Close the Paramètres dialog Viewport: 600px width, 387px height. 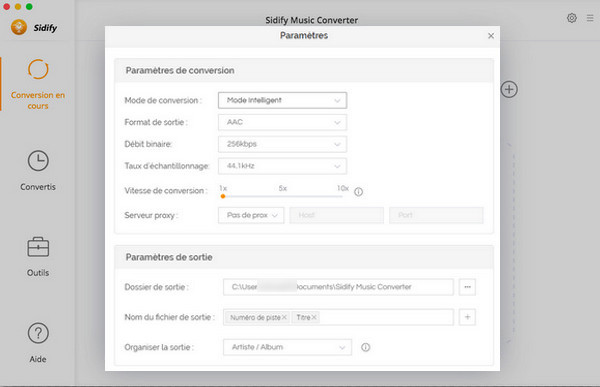(491, 36)
